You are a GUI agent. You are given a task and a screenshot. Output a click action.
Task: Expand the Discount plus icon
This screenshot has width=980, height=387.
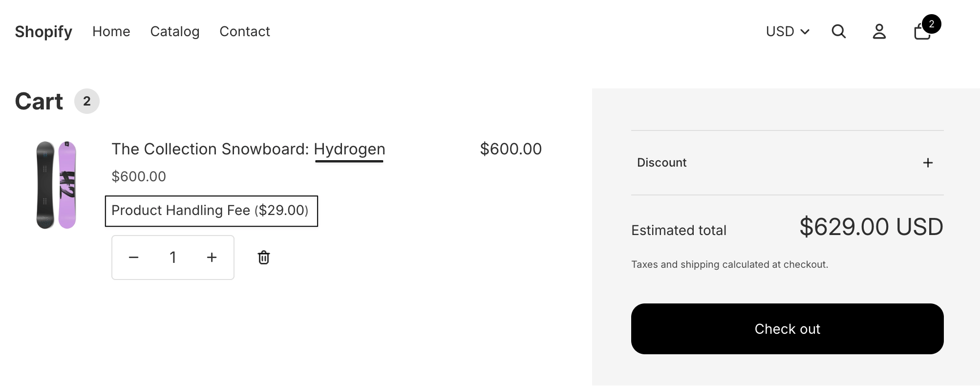pos(928,163)
